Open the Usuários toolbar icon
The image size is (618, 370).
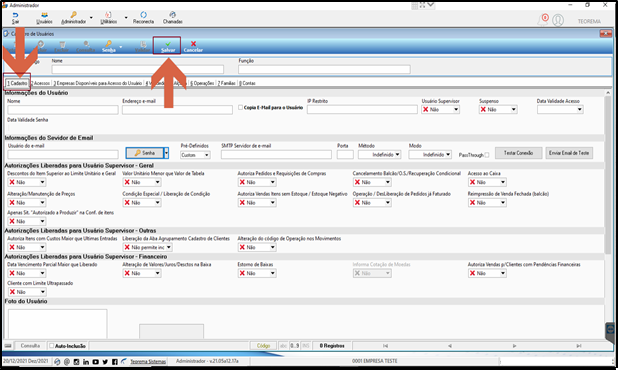tap(44, 15)
